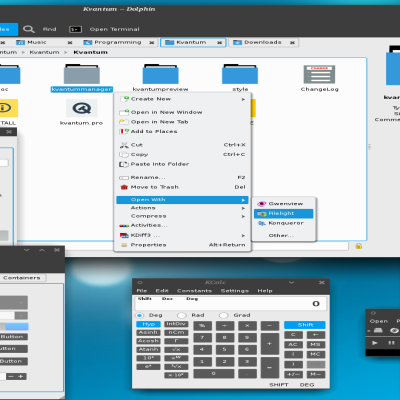Click the pause button in the media player
This screenshot has height=400, width=400.
[391, 343]
